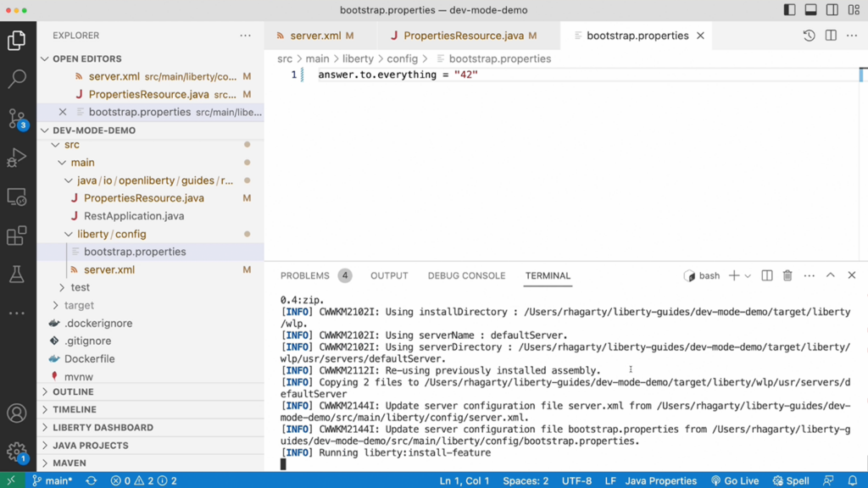Kill the terminal with the trash icon

tap(787, 275)
